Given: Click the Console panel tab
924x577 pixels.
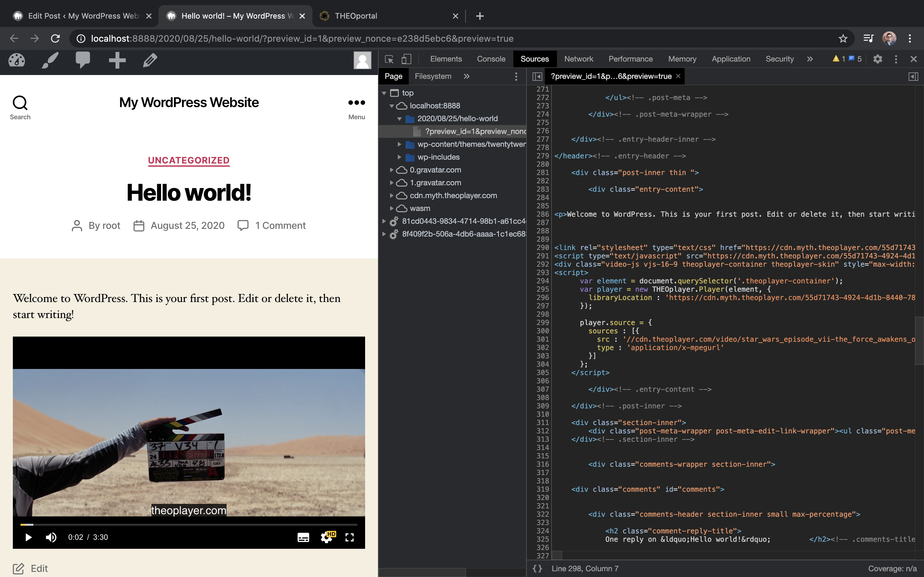Looking at the screenshot, I should (490, 58).
